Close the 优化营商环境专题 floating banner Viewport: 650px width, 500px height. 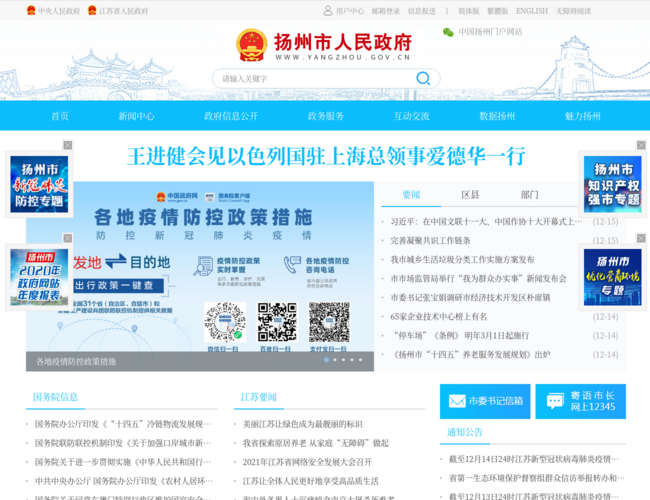click(641, 238)
